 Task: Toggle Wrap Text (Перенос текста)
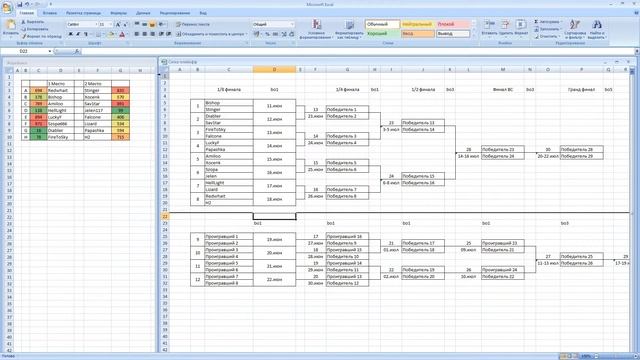pyautogui.click(x=193, y=24)
